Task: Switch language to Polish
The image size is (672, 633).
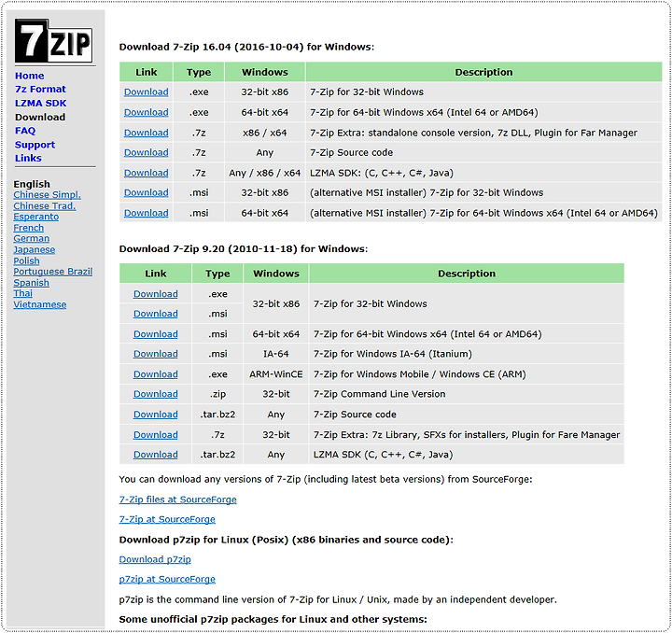Action: click(26, 260)
